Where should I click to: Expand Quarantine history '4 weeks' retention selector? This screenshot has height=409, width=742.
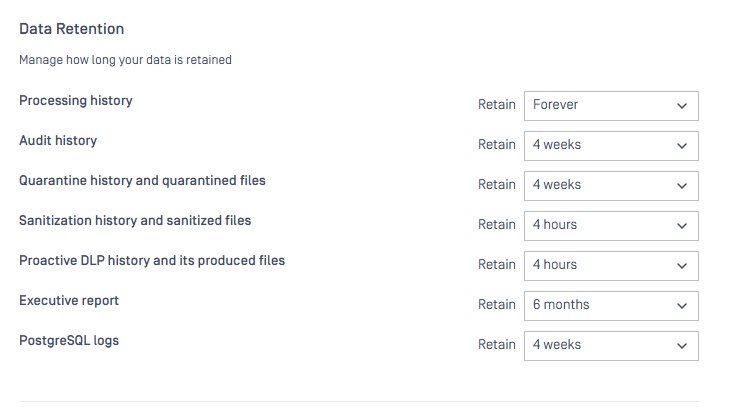[600, 185]
